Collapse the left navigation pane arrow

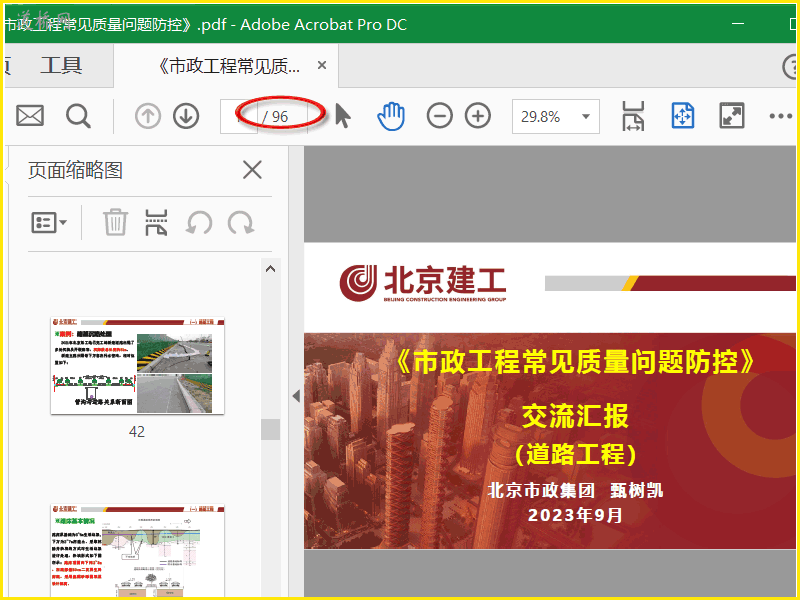(x=296, y=395)
